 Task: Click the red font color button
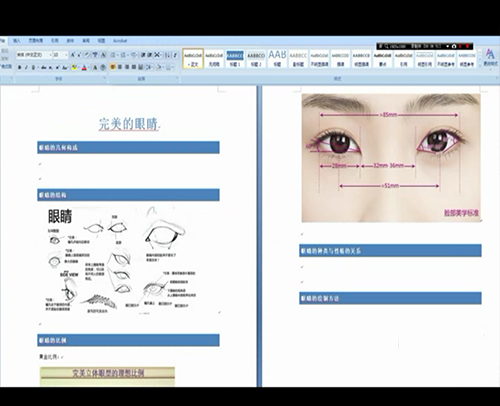[x=84, y=67]
